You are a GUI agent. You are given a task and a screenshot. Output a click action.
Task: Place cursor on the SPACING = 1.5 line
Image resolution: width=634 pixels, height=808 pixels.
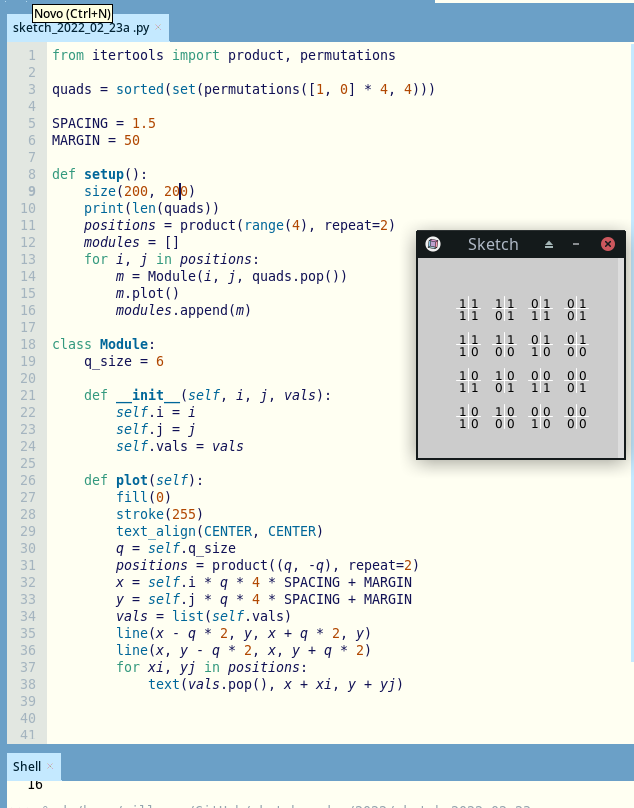(x=104, y=123)
